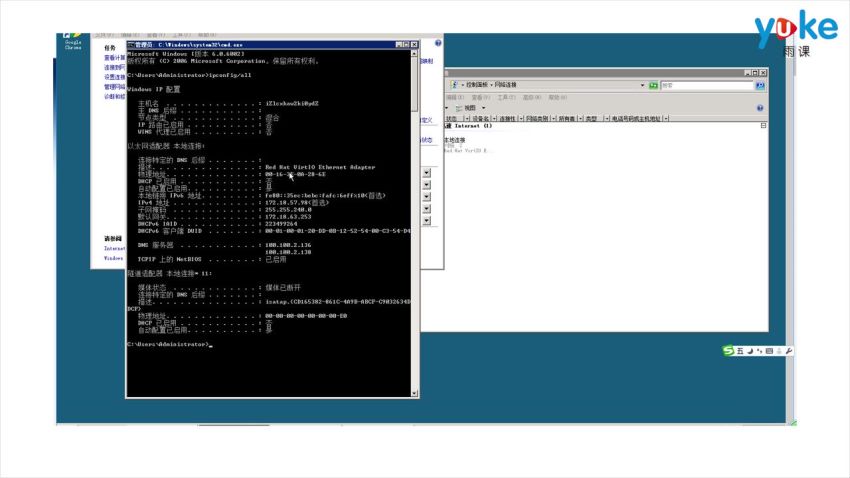Screen dimensions: 850x478
Task: Switch the Sogou 五 input mode
Action: click(x=740, y=351)
